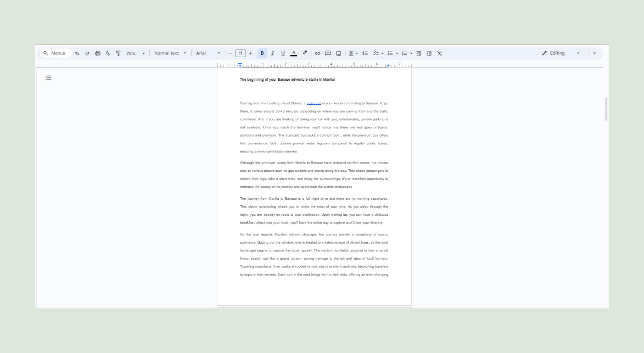Click the paragraph starting "As the bus departs"

click(314, 255)
